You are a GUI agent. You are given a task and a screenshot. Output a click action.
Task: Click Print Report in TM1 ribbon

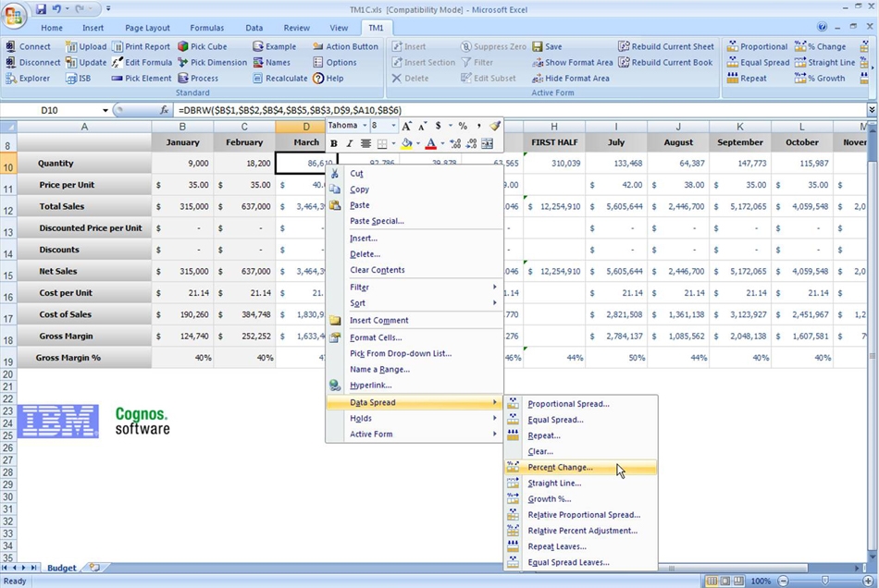(141, 46)
